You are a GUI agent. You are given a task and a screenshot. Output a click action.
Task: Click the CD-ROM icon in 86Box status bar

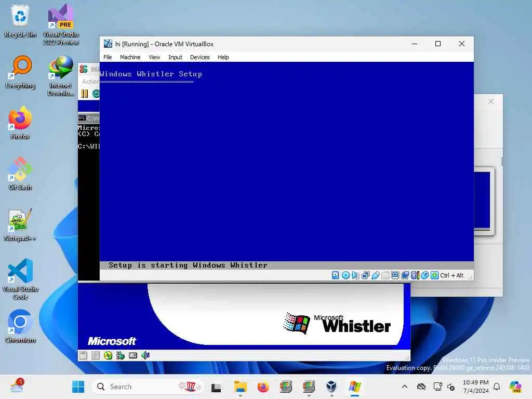(x=108, y=355)
